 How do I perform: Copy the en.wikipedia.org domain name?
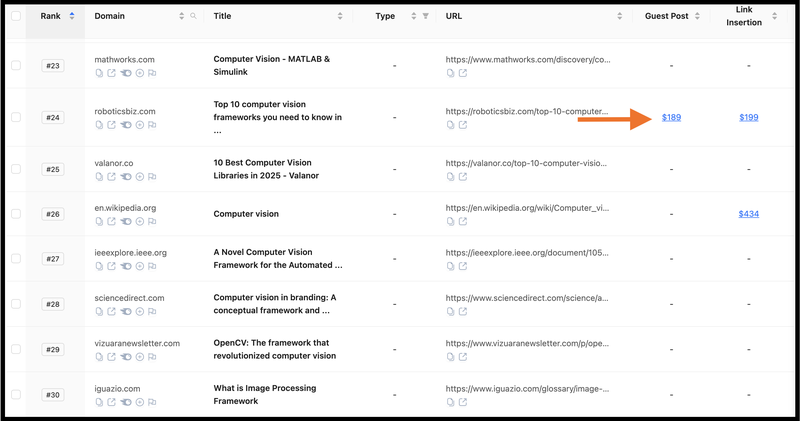tap(99, 221)
